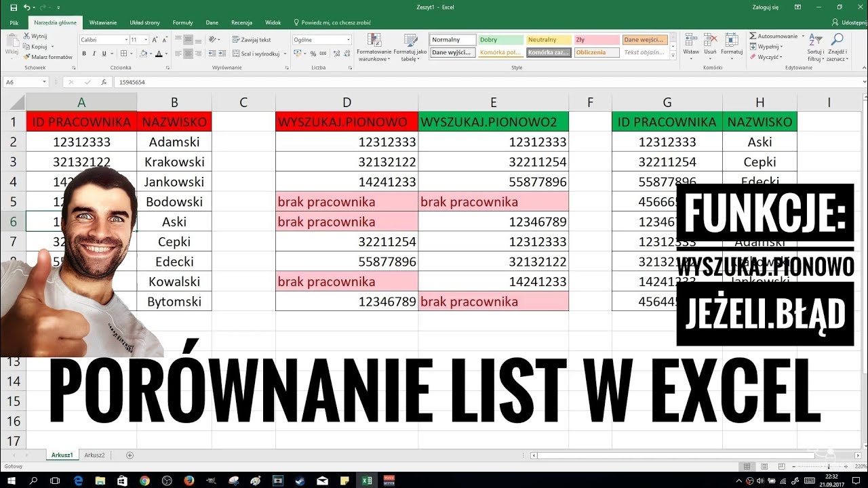
Task: Undo the last action in quick access toolbar
Action: pyautogui.click(x=26, y=7)
